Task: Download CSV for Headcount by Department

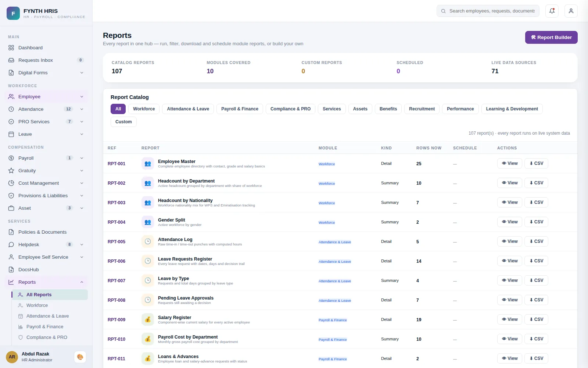Action: tap(537, 183)
